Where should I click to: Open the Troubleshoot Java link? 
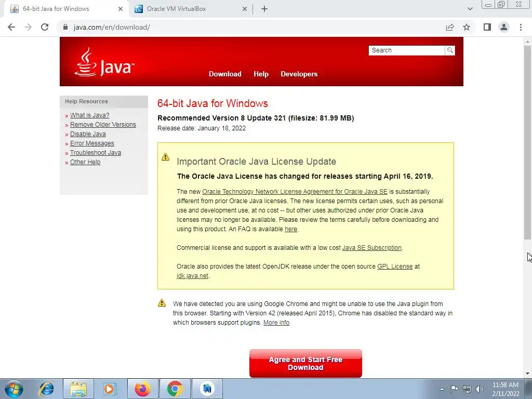click(96, 153)
